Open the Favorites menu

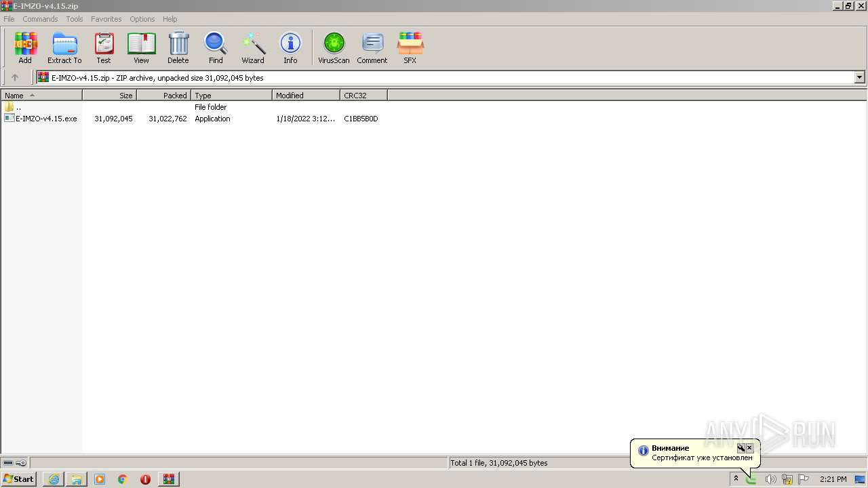(x=106, y=19)
